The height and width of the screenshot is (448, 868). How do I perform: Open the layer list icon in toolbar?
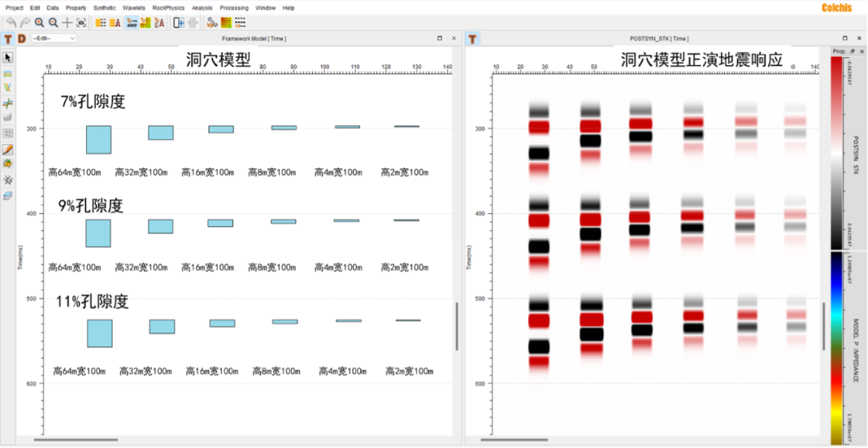pyautogui.click(x=100, y=23)
